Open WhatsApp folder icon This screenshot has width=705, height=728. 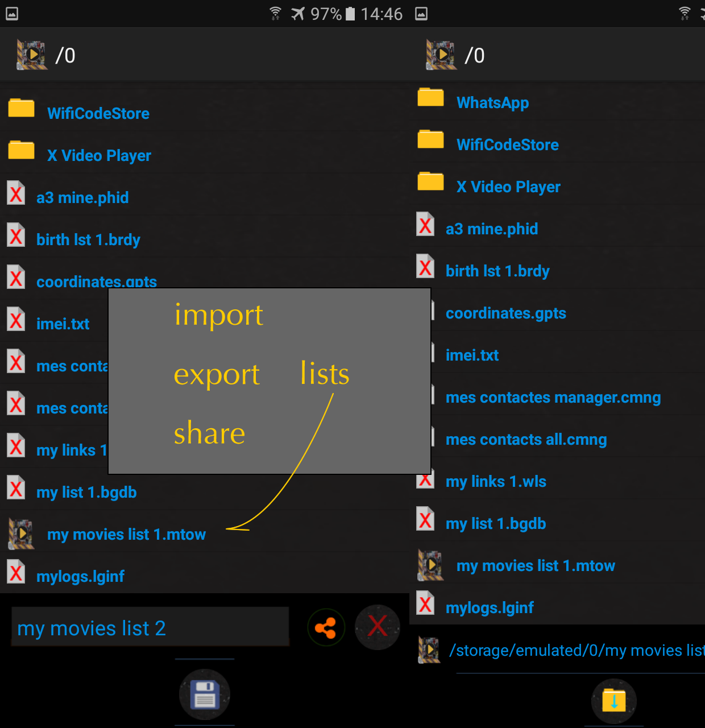coord(430,97)
